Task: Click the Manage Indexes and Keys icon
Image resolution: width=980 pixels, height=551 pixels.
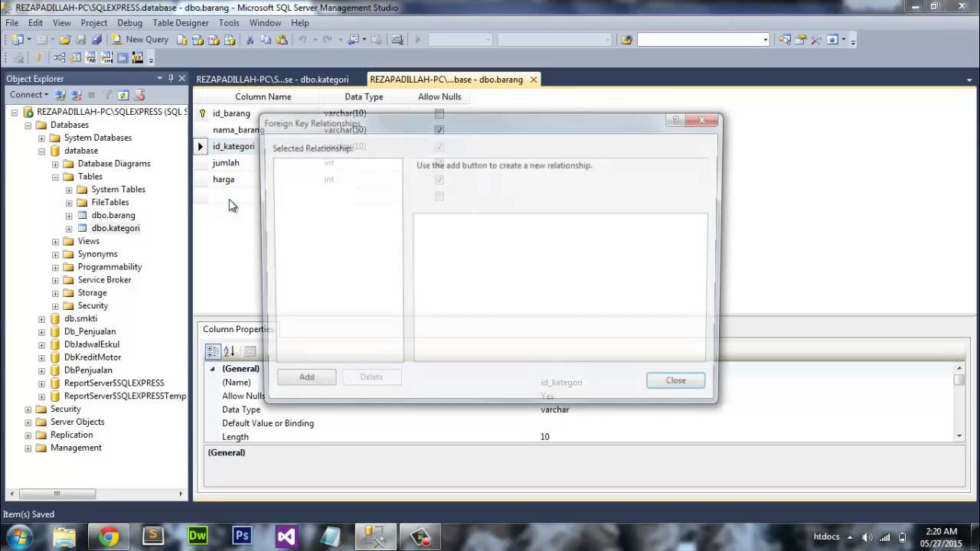Action: tap(75, 57)
